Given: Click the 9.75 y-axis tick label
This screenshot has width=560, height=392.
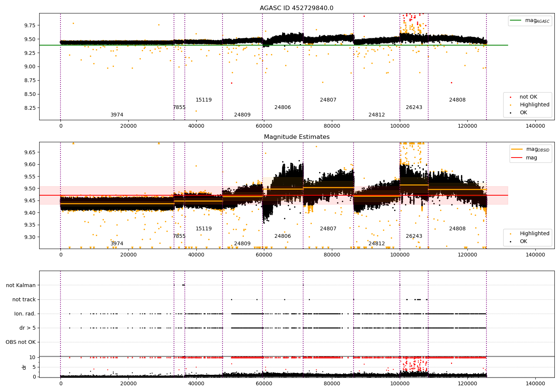Looking at the screenshot, I should pyautogui.click(x=30, y=25).
